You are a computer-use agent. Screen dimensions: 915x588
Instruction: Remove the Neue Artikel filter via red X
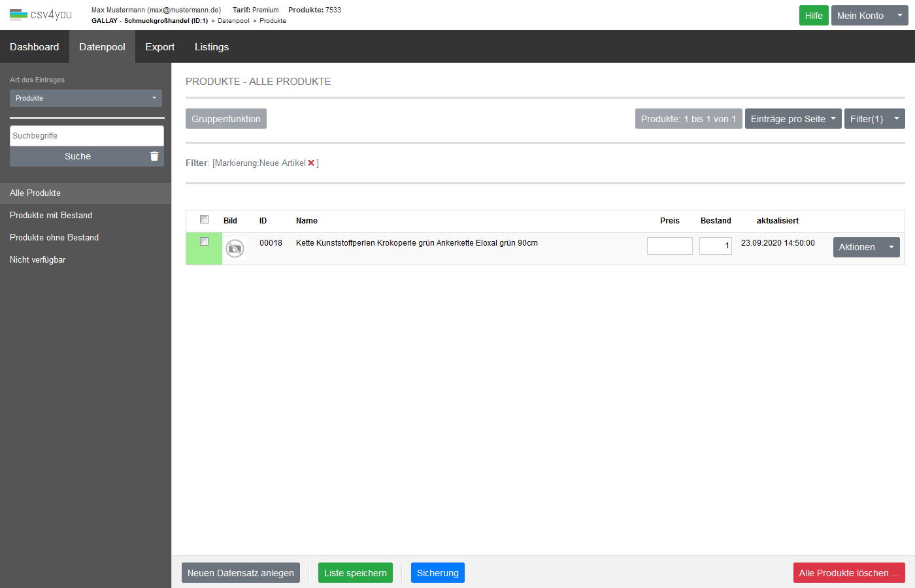pos(311,163)
